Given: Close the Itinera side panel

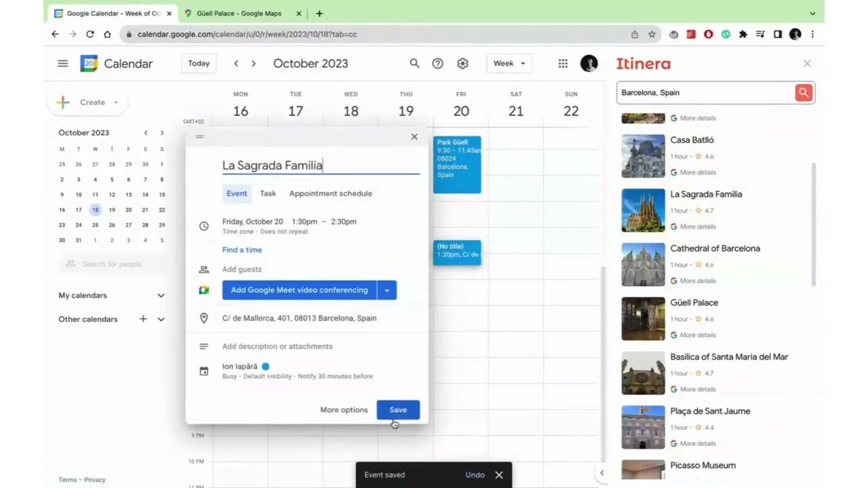Looking at the screenshot, I should 807,63.
